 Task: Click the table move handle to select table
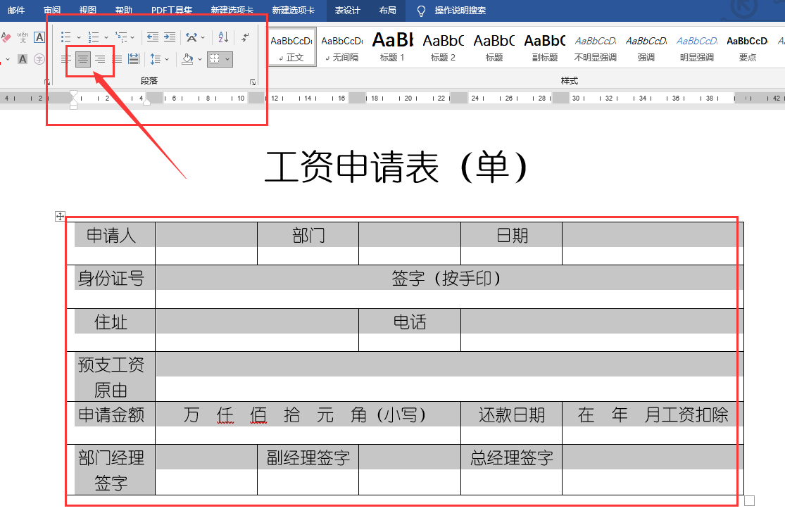pyautogui.click(x=60, y=216)
